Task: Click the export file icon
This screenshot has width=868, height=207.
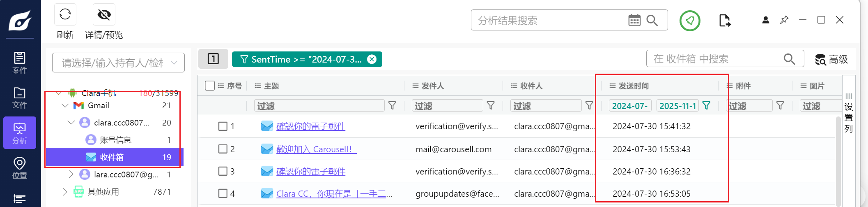Action: click(725, 21)
